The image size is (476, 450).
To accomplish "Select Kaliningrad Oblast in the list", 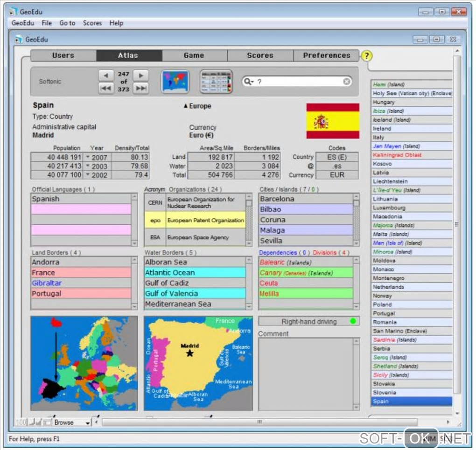I will tap(411, 155).
